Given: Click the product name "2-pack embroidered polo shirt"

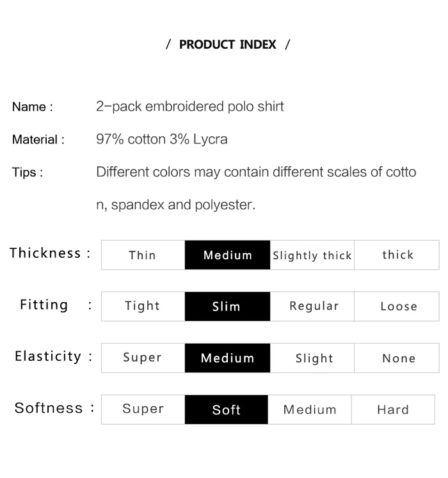Looking at the screenshot, I should pos(190,106).
